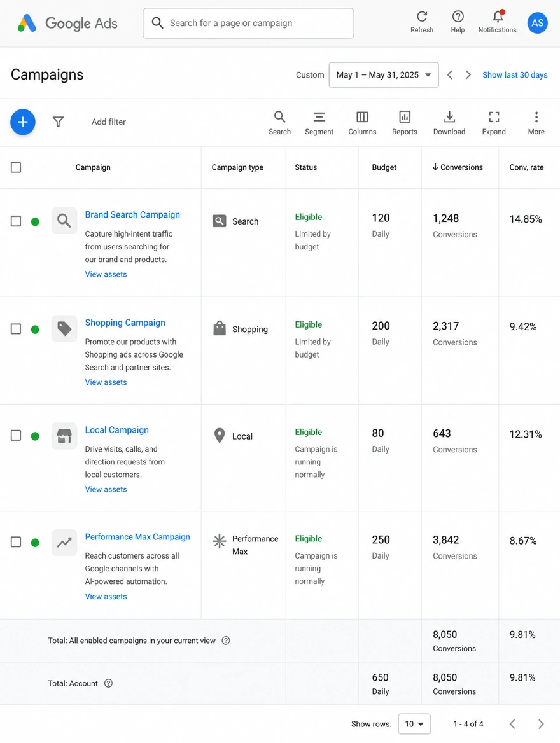Click the Add filter field
This screenshot has height=743, width=560.
pyautogui.click(x=109, y=122)
